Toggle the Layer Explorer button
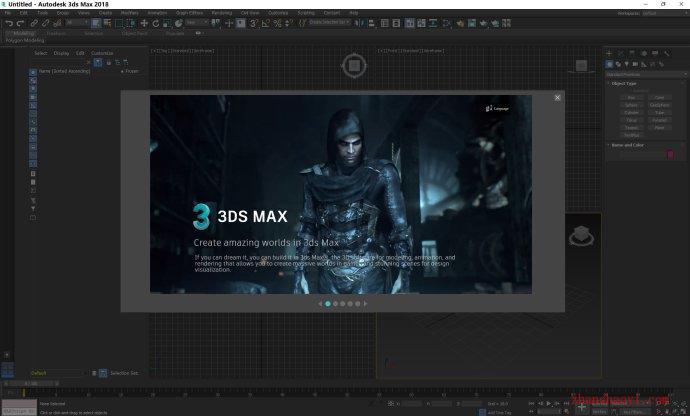Screen dimensions: 690x416 coord(396,23)
